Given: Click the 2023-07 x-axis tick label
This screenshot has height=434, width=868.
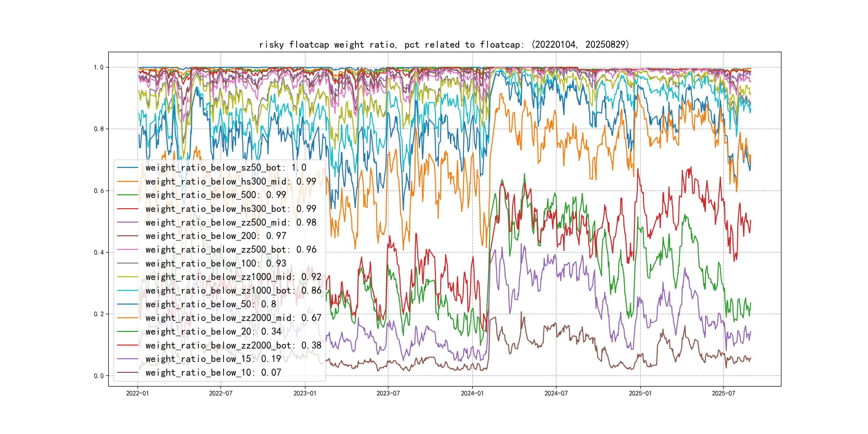Looking at the screenshot, I should 388,393.
